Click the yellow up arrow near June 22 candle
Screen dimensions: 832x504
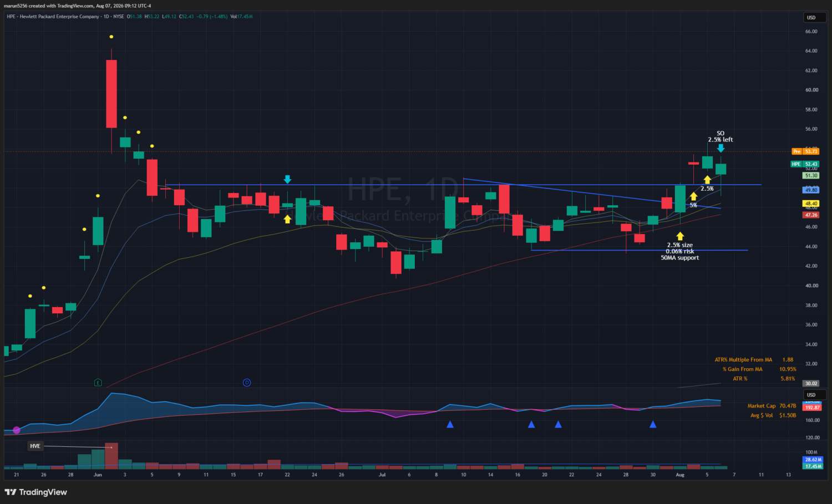[287, 219]
